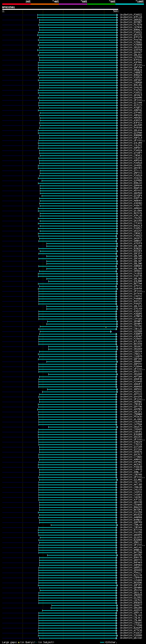
Task: Click hit label UniRef100_C4JBS8
Action: [x=131, y=274]
